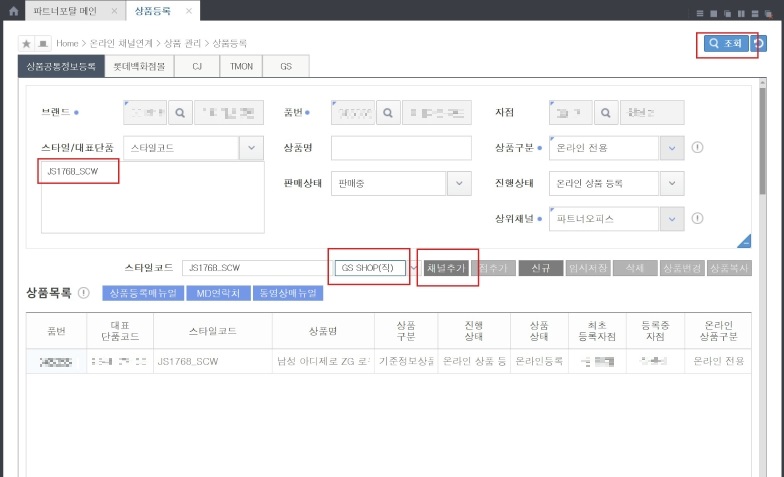
Task: Click the 품번 search magnifier icon
Action: click(388, 113)
